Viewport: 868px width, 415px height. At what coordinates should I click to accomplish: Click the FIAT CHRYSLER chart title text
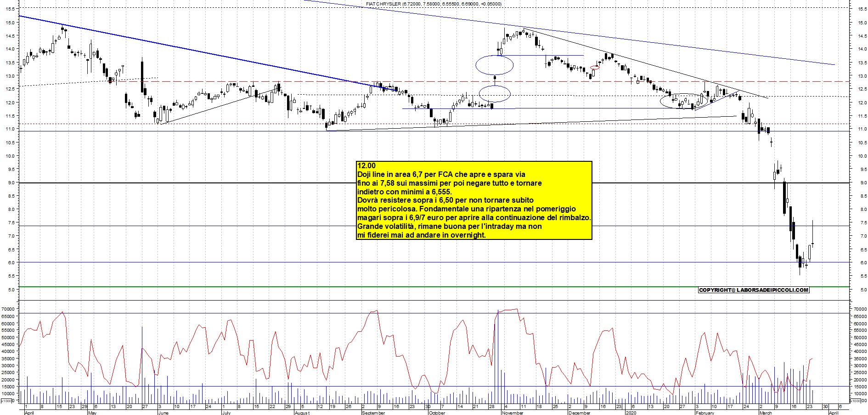(434, 4)
